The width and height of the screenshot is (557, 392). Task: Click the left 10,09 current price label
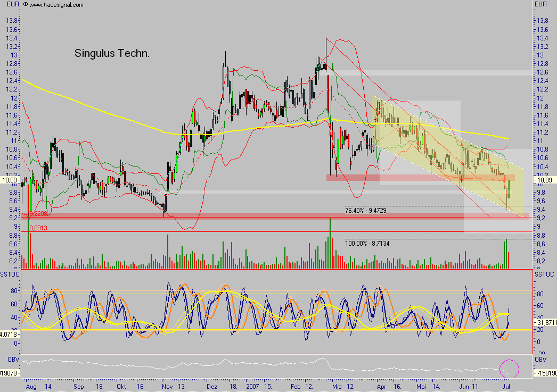tap(11, 180)
